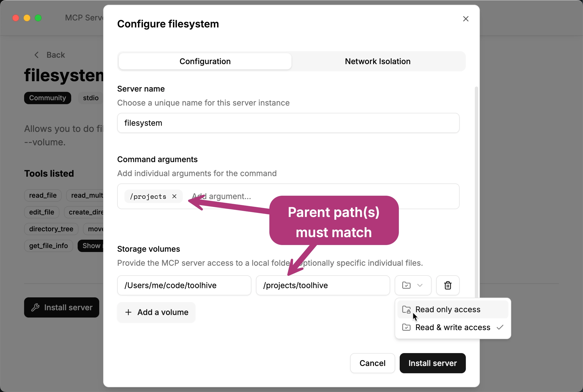Select the Configuration tab

coord(205,61)
